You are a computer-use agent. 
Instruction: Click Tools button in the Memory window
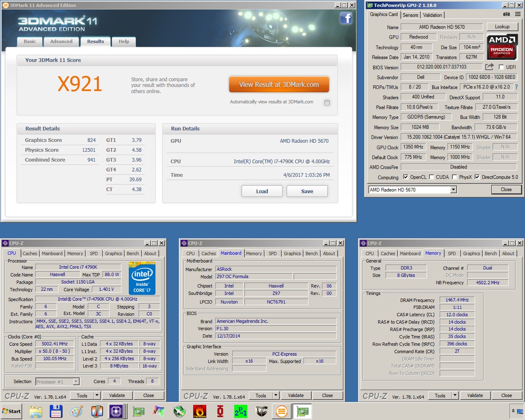pos(440,395)
